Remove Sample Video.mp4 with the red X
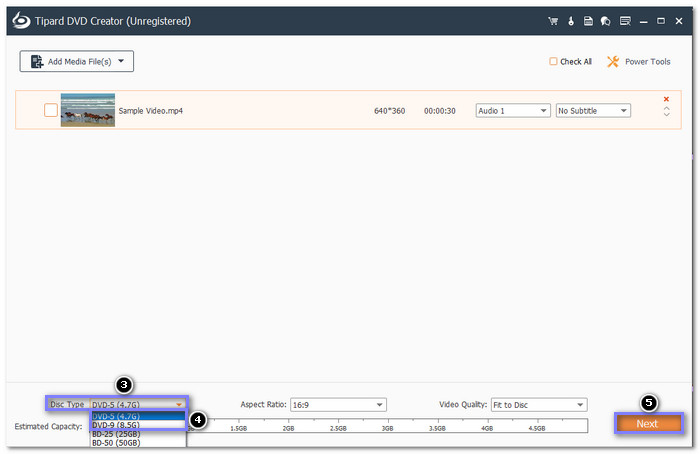The height and width of the screenshot is (454, 700). (x=666, y=99)
